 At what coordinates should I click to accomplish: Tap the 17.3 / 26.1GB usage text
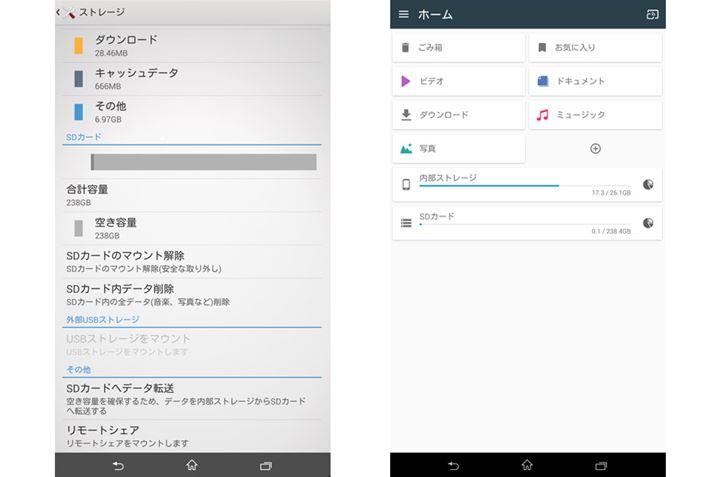611,193
